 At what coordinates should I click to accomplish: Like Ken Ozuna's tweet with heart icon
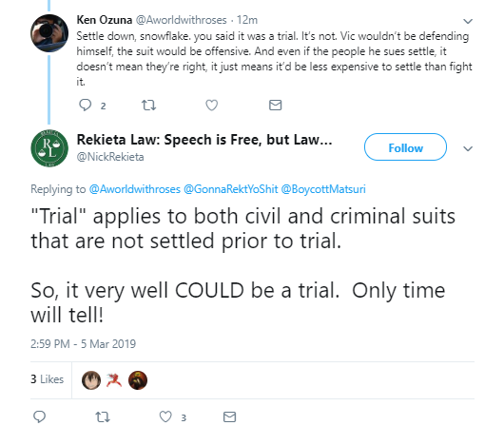click(x=211, y=105)
